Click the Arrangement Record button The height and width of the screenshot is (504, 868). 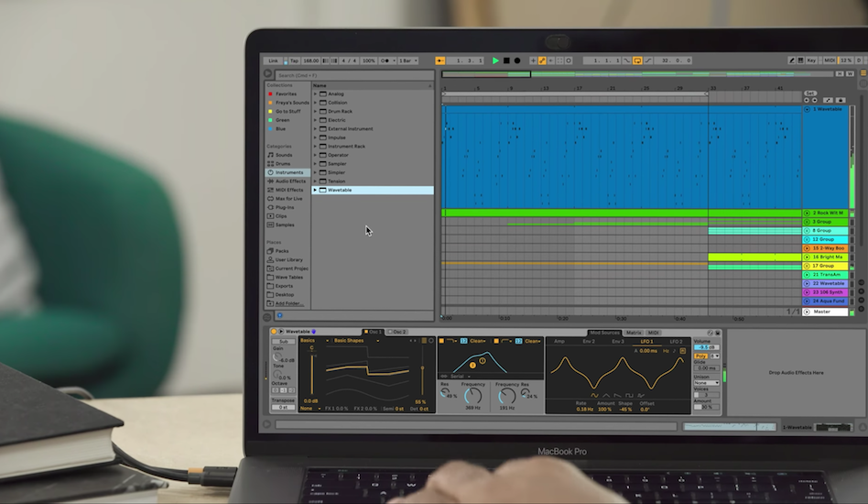click(x=516, y=60)
